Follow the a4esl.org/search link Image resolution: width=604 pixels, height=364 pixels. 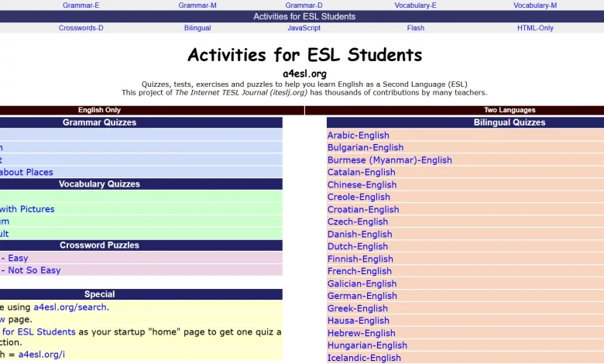(x=70, y=307)
